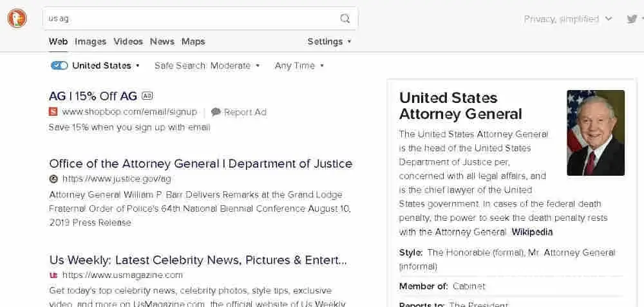The image size is (644, 307).
Task: Click the 'United States Attorney General' heading
Action: [460, 106]
